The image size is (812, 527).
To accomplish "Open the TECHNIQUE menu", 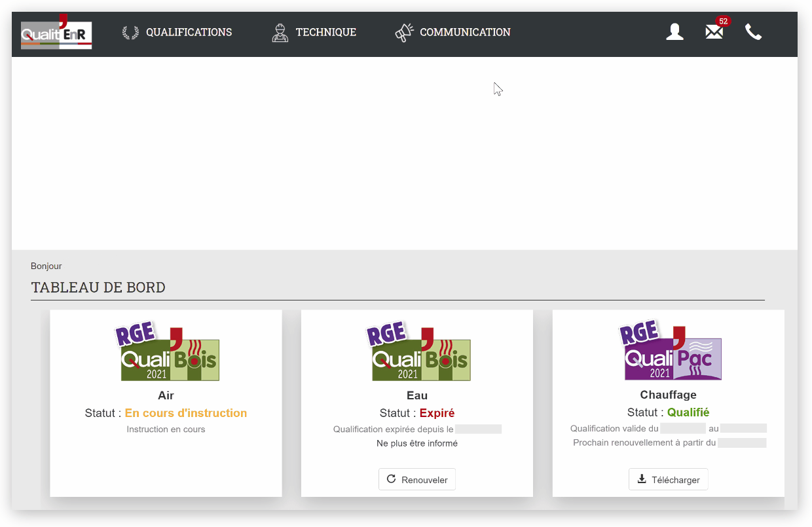I will pos(325,32).
